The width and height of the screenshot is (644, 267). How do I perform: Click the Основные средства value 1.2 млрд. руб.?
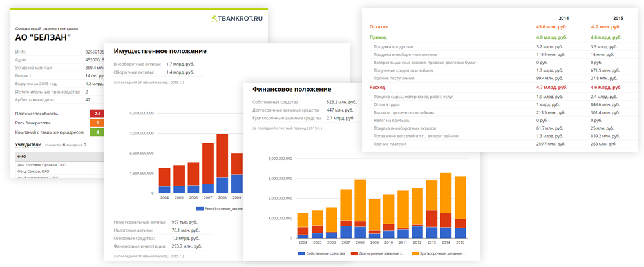[x=185, y=238]
